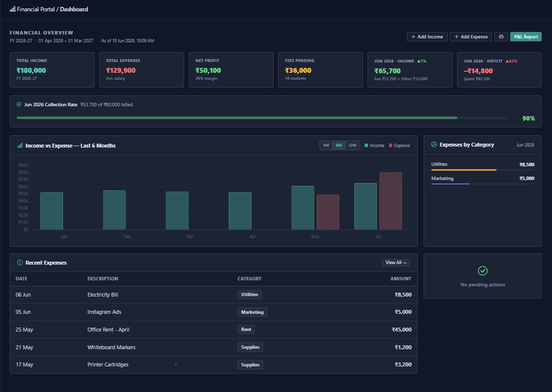
Task: Click the Instagram Ads description
Action: [x=104, y=312]
